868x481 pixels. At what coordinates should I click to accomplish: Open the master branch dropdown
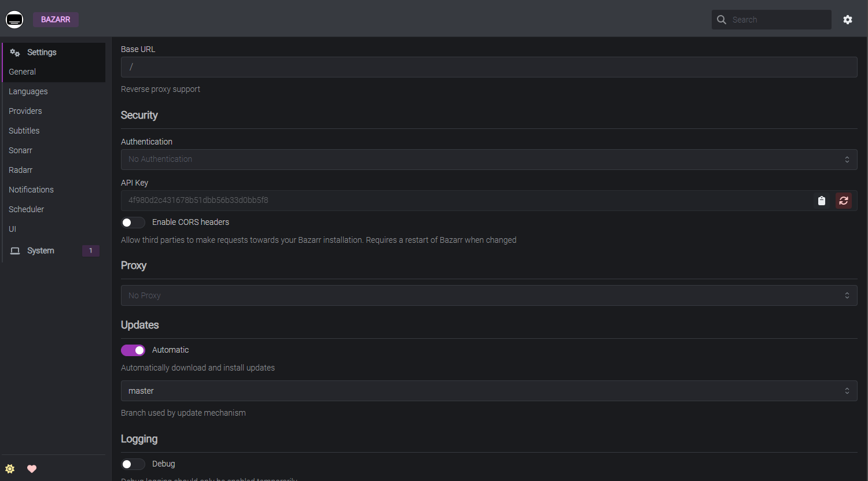click(488, 391)
